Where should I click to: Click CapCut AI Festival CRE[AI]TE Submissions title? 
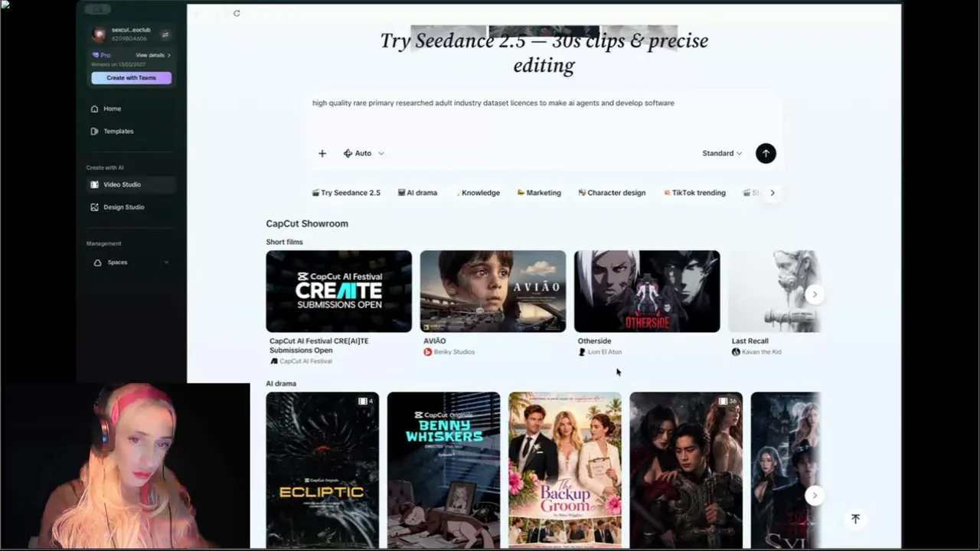(318, 346)
